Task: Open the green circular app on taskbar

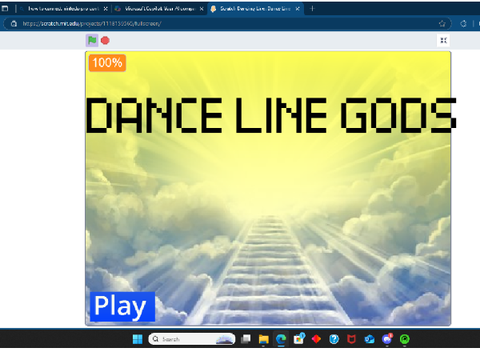Action: point(405,339)
